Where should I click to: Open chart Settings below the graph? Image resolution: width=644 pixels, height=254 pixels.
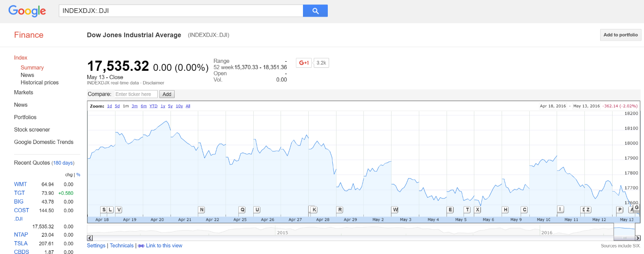(x=96, y=246)
